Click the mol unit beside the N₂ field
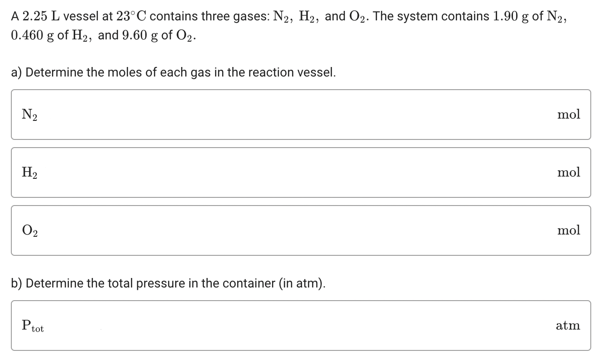This screenshot has width=603, height=364. (x=569, y=115)
